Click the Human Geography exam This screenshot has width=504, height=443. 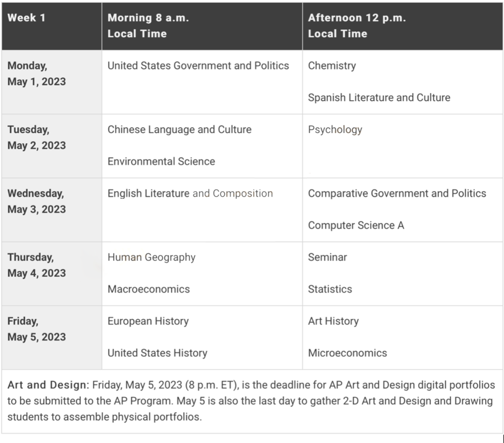coord(151,257)
